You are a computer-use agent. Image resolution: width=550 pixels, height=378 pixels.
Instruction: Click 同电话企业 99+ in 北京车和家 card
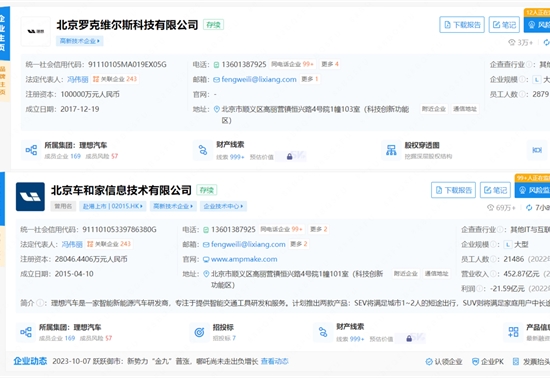point(282,229)
